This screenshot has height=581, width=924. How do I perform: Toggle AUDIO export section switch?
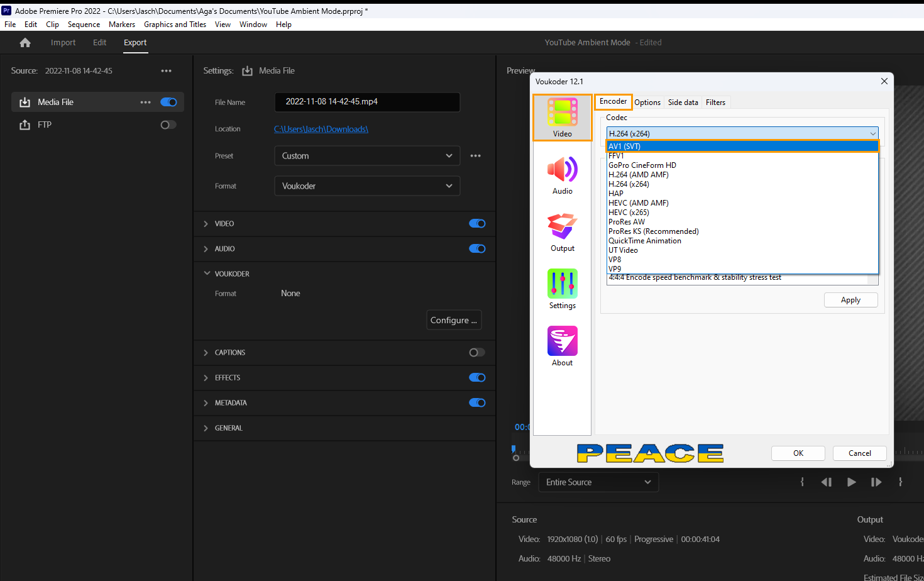point(477,248)
